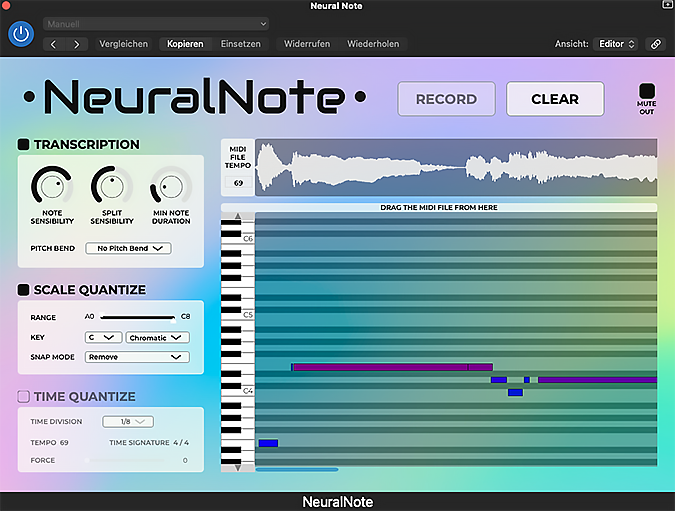Click the Drag the MIDI file from here bar
The width and height of the screenshot is (675, 511).
click(439, 207)
